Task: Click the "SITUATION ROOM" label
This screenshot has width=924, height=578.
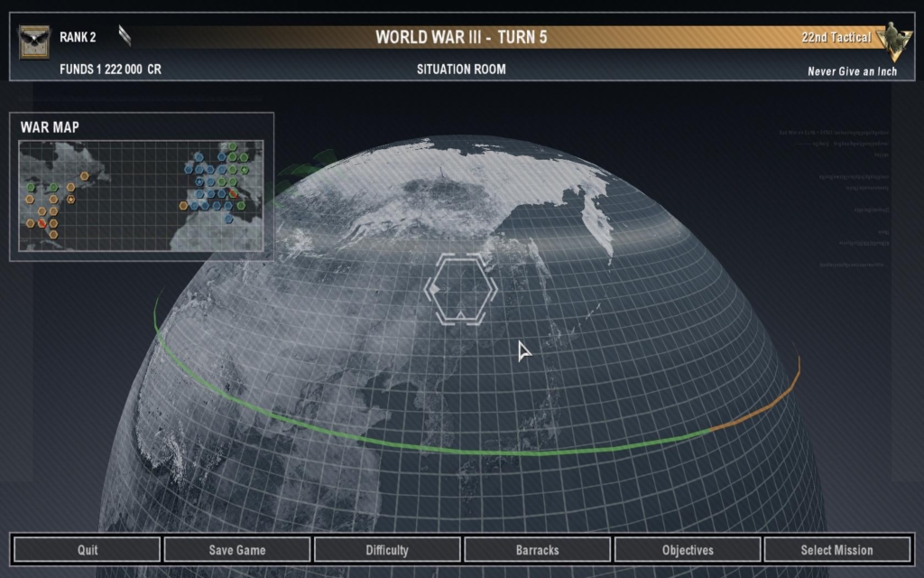Action: (461, 69)
